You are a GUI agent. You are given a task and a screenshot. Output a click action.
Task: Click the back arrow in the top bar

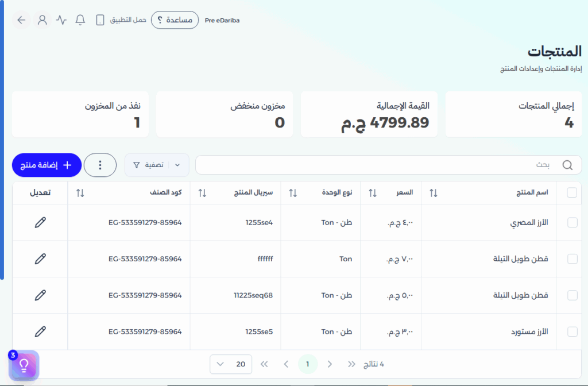coord(21,20)
